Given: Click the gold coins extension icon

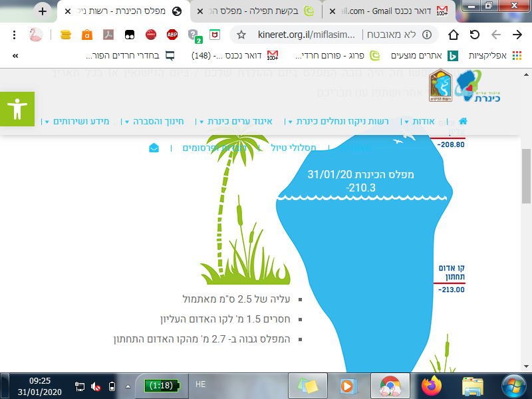Looking at the screenshot, I should [66, 35].
